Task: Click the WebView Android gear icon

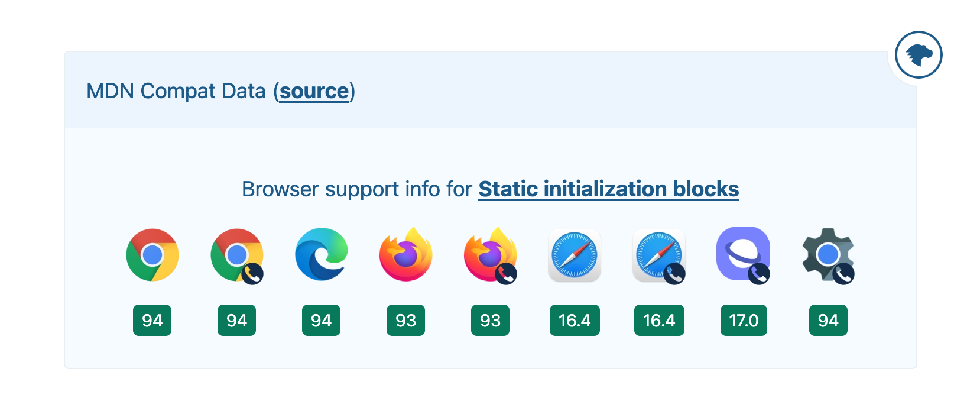Action: (828, 255)
